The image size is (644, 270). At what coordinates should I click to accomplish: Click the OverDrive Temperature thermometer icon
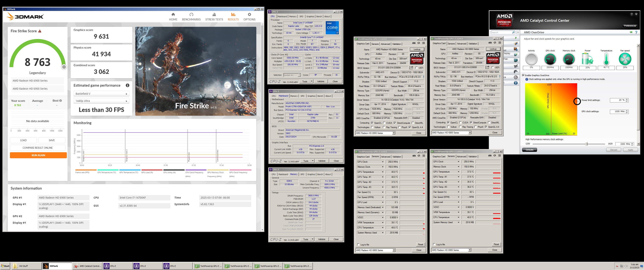click(606, 59)
